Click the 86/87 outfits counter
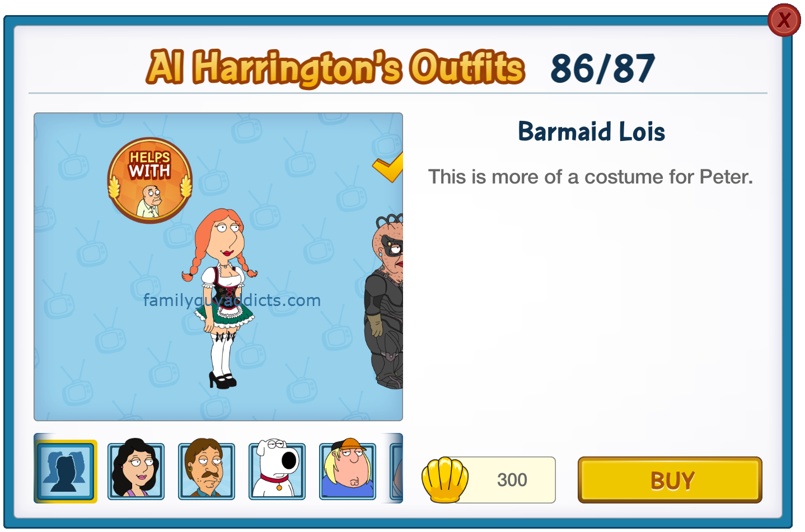This screenshot has width=805, height=532. pyautogui.click(x=603, y=69)
